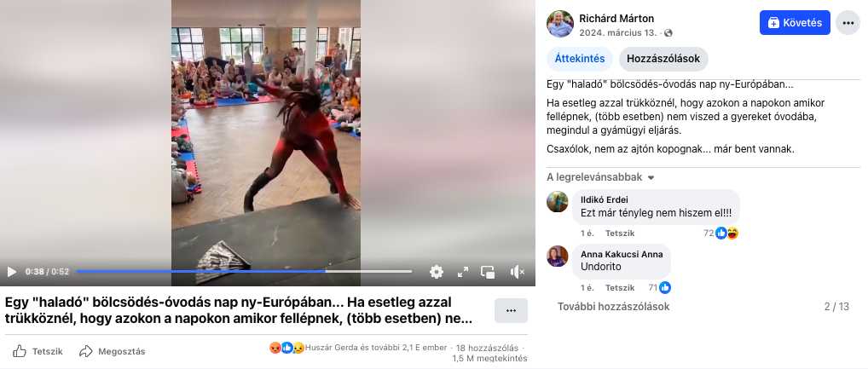Load more comments via További hozzászólások
Screen dimensions: 868x369
tap(613, 307)
